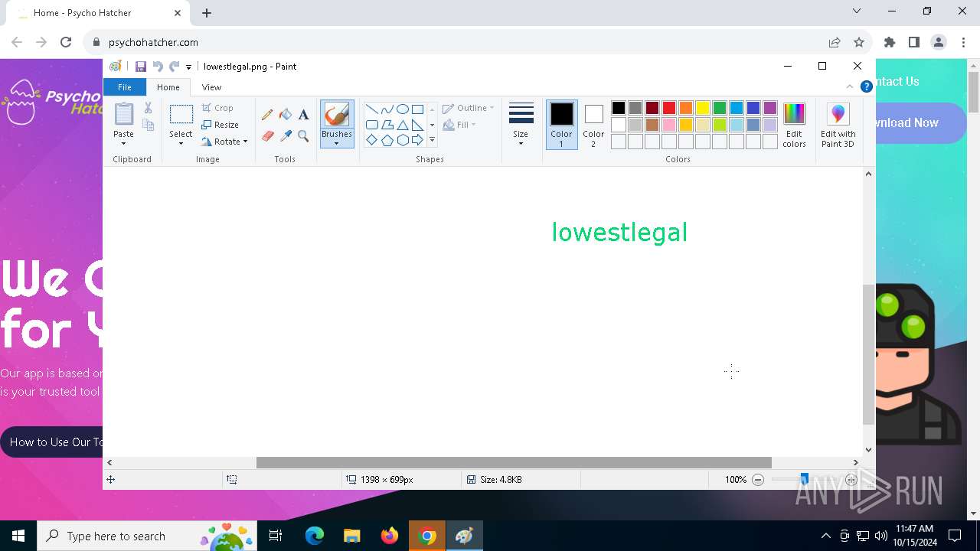Screen dimensions: 980x551
Task: Select the Pencil tool in Paint
Action: coord(267,115)
